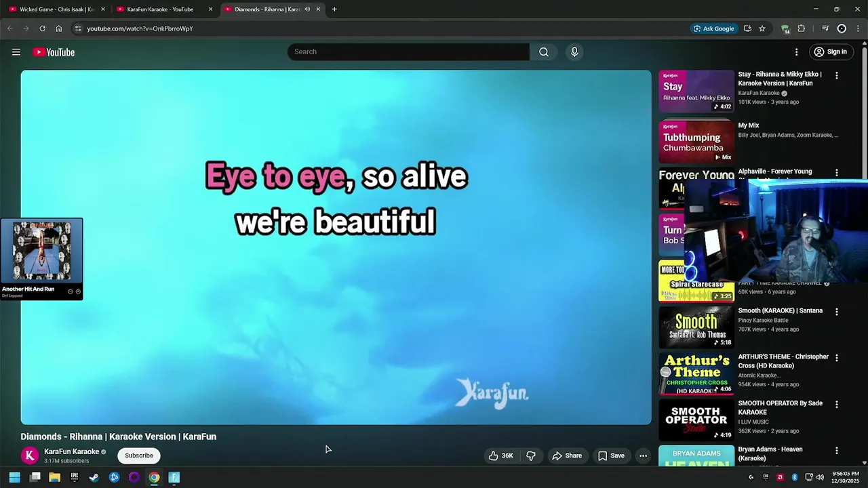
Task: Open more actions menu beside Save
Action: (x=644, y=455)
